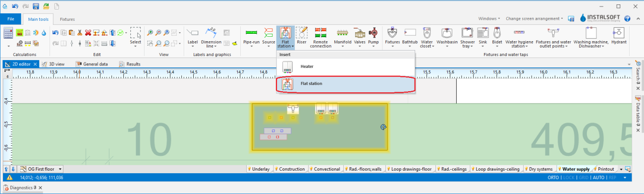Switch to the Fixtures ribbon tab
Viewport: 644px width, 194px height.
point(67,19)
